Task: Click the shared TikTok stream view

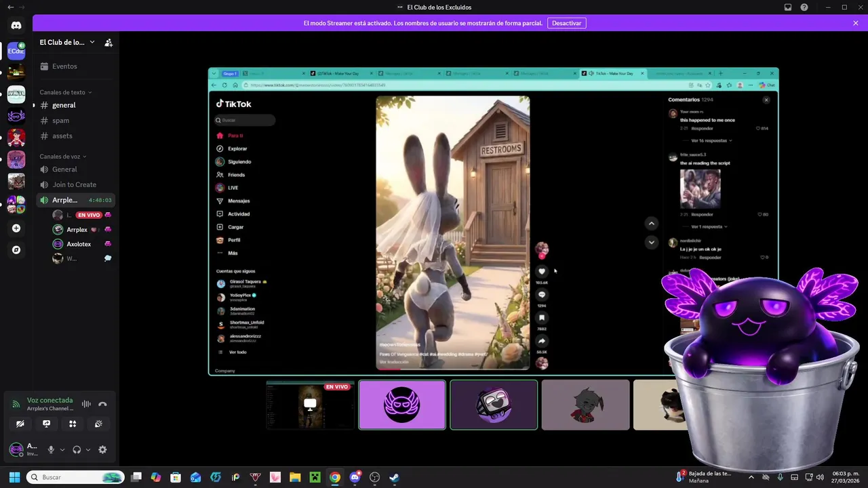Action: point(493,221)
